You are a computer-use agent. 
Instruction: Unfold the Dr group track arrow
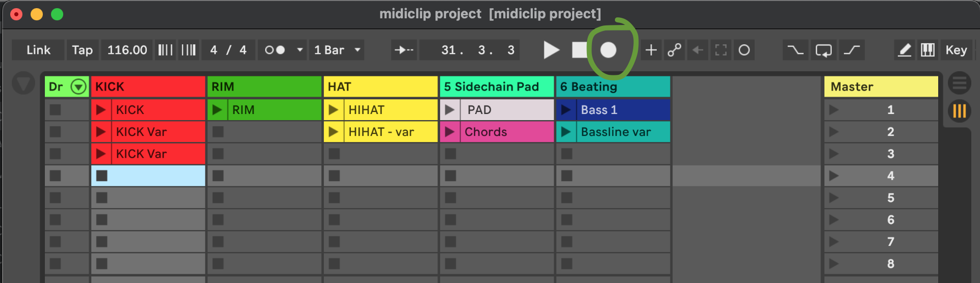79,87
